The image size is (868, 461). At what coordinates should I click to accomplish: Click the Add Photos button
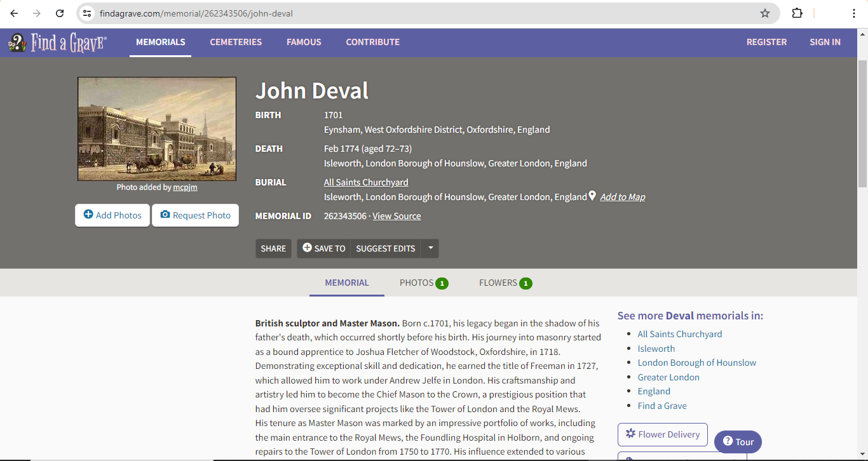[112, 215]
